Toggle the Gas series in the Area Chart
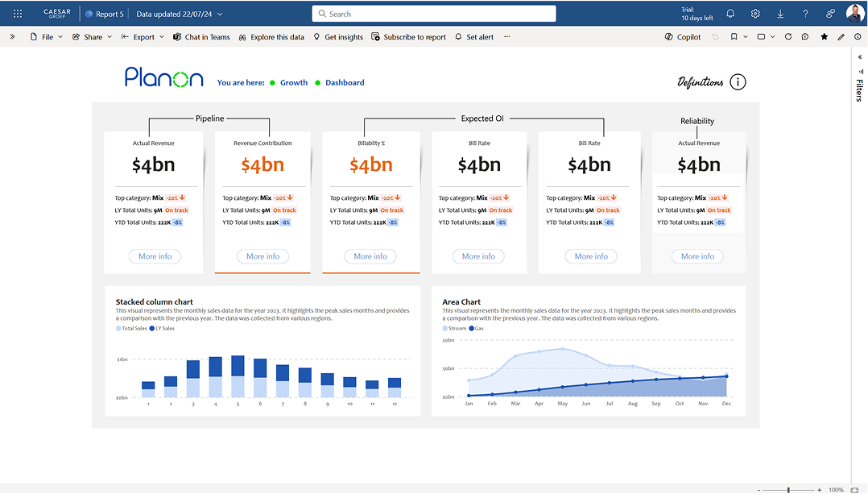 pos(477,328)
